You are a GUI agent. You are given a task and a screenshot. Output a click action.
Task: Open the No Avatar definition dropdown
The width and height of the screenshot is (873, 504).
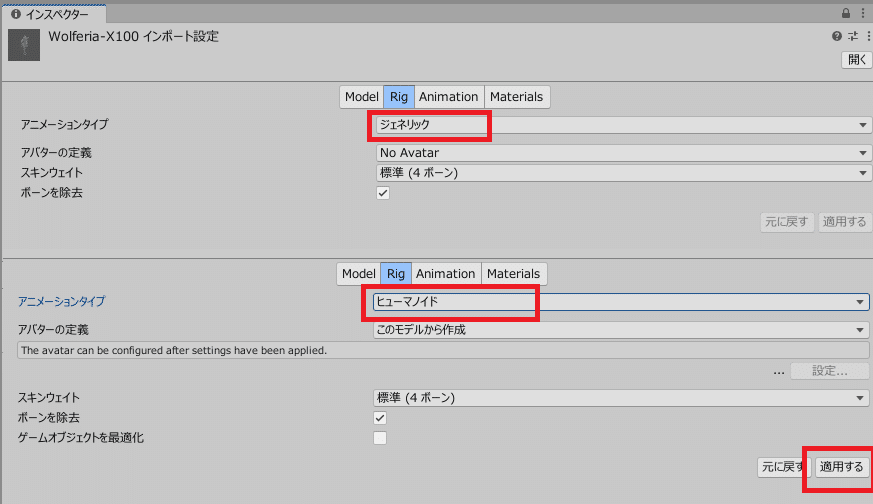(x=623, y=153)
